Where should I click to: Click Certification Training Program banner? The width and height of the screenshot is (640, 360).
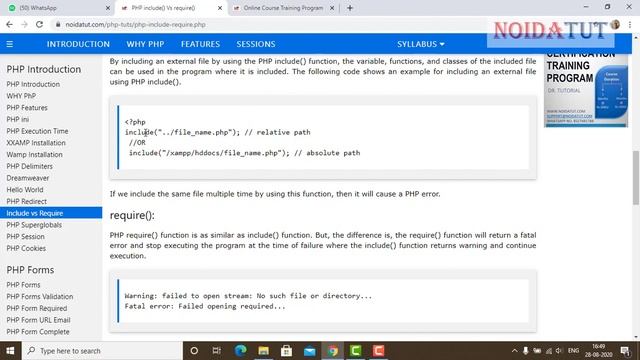[x=586, y=90]
